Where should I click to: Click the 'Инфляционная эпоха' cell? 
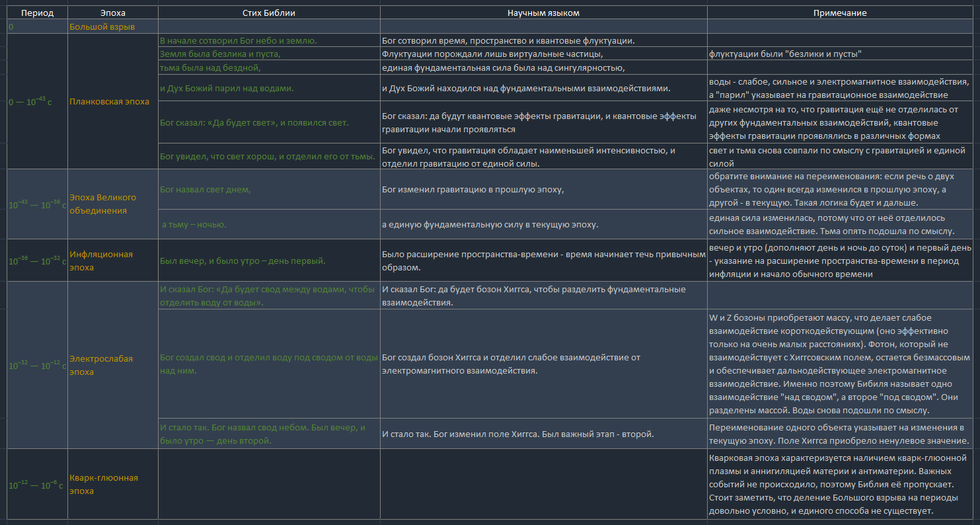point(113,261)
